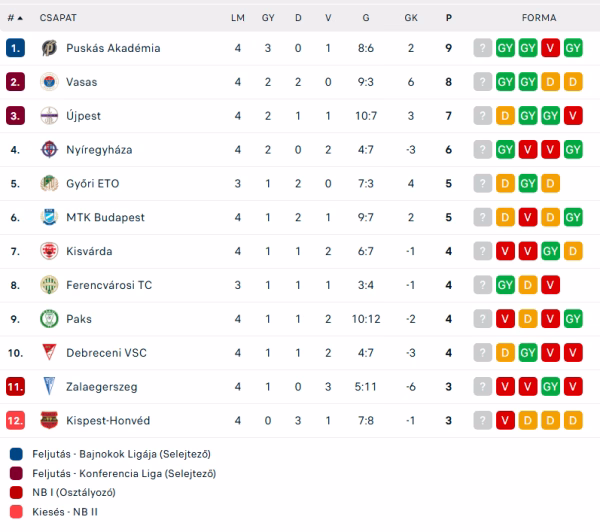Click the Puskás Akadémia club logo
Viewport: 600px width, 532px height.
pyautogui.click(x=49, y=48)
